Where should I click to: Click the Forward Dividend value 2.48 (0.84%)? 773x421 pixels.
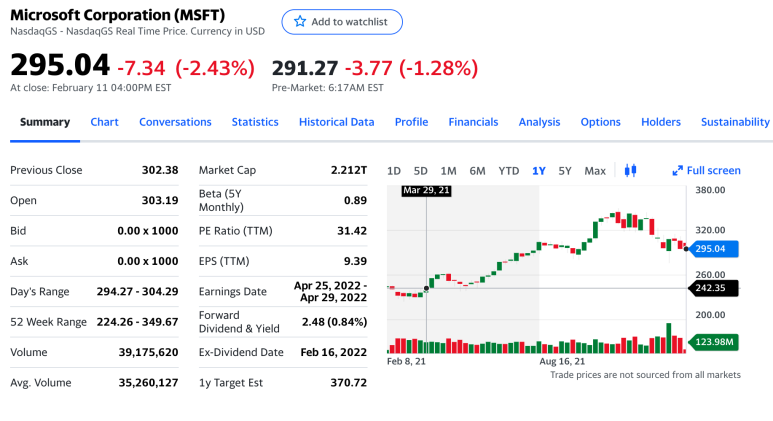pyautogui.click(x=334, y=322)
